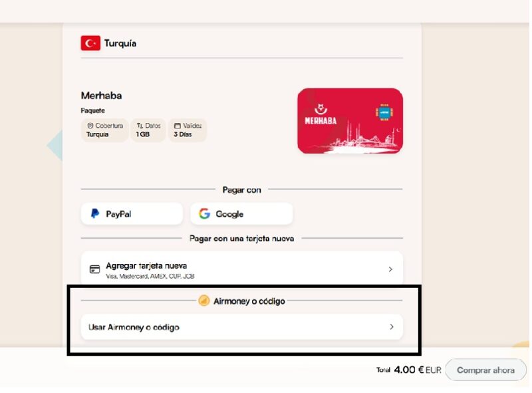Viewport: 532px width, 393px height.
Task: Pay with the Google button
Action: tap(241, 213)
